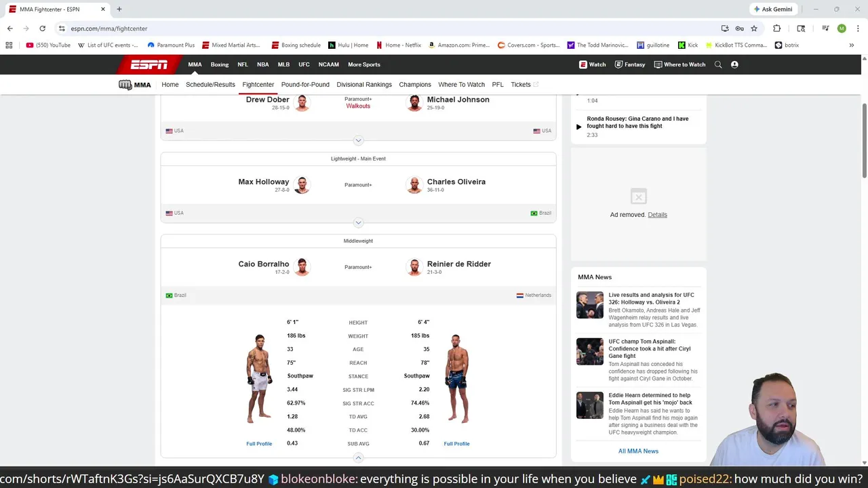This screenshot has width=868, height=488.
Task: Click the Ask Gemini button
Action: [773, 9]
